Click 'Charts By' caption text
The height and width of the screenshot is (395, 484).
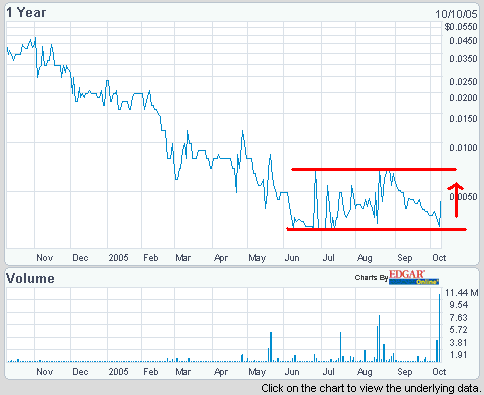[371, 278]
